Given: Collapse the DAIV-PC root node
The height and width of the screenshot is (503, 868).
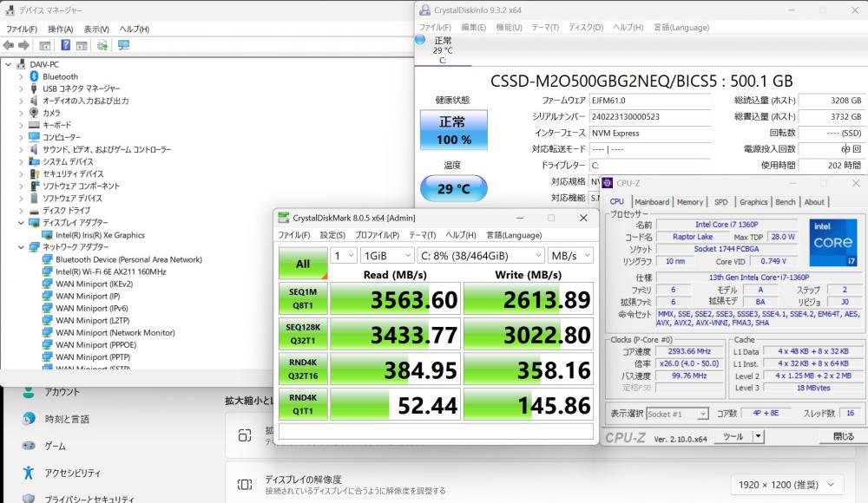Looking at the screenshot, I should pos(9,64).
